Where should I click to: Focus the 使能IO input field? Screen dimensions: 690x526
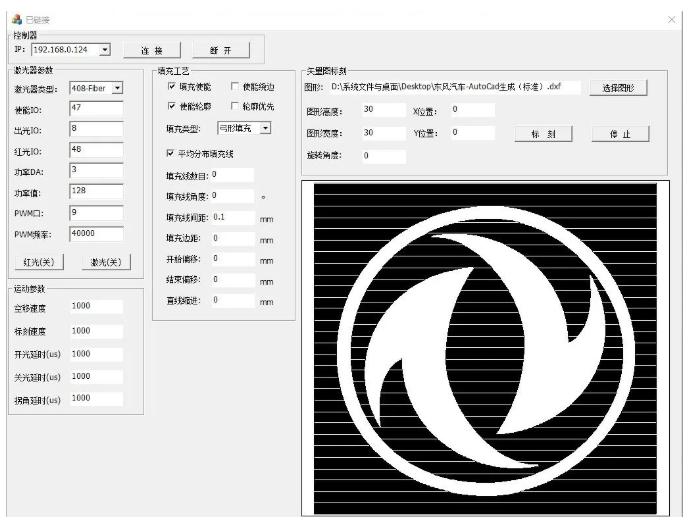pos(96,109)
